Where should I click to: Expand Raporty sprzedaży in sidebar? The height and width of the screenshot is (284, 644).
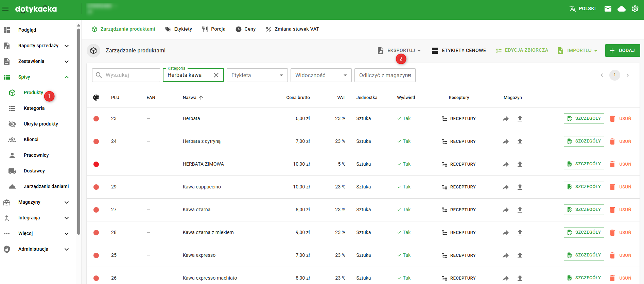[38, 46]
